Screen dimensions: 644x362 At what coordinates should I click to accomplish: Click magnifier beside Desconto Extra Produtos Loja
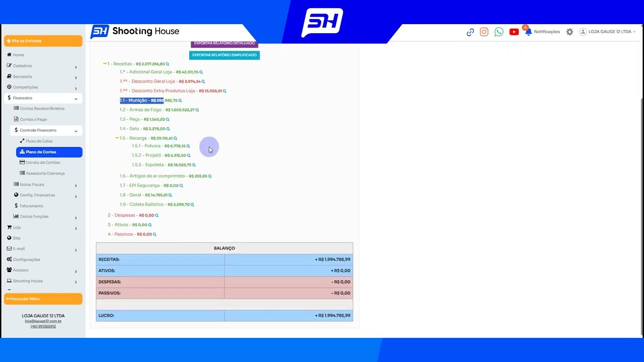224,91
